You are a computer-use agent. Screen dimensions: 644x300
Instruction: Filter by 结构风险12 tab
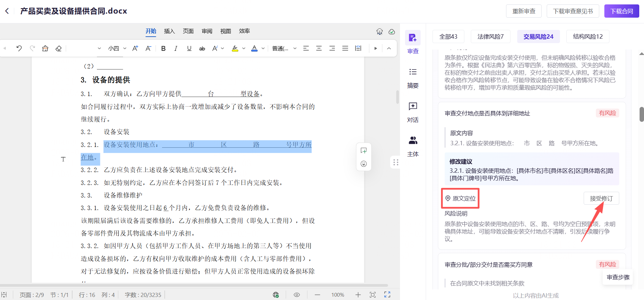pyautogui.click(x=588, y=37)
